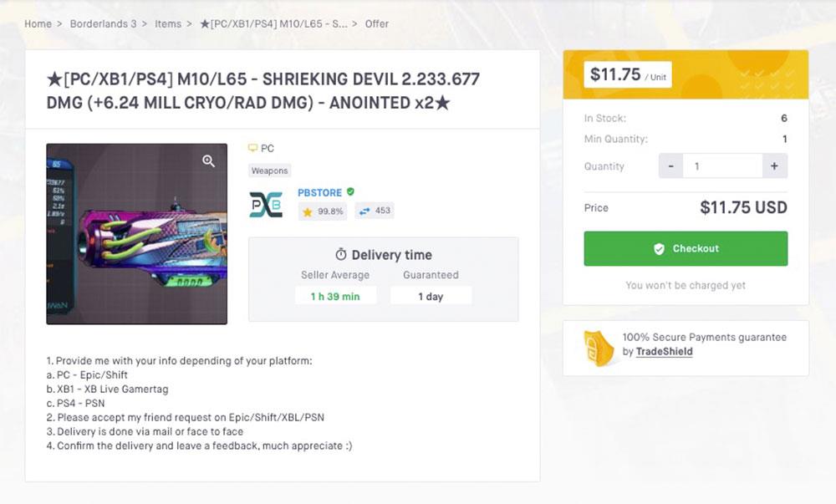Viewport: 836px width, 504px height.
Task: Open the product image zoom magnifier
Action: click(x=207, y=159)
